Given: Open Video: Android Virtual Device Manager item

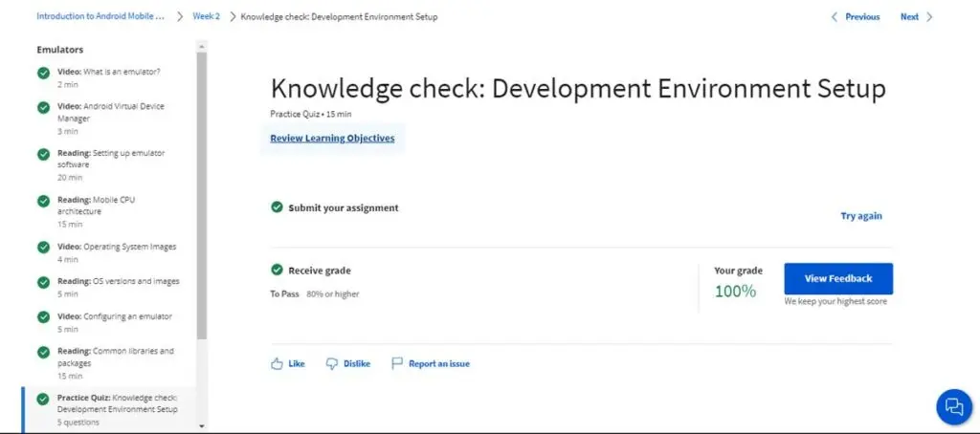Looking at the screenshot, I should tap(109, 119).
